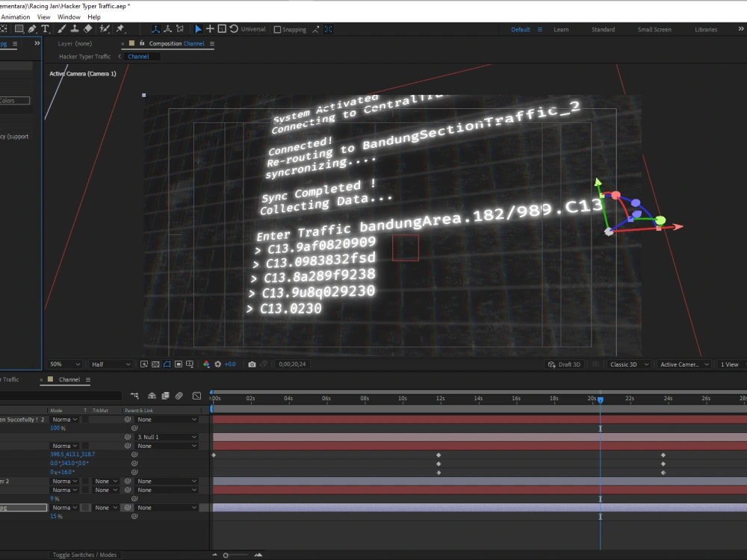Select the Brush tool
Screen dimensions: 747x560
coord(61,29)
